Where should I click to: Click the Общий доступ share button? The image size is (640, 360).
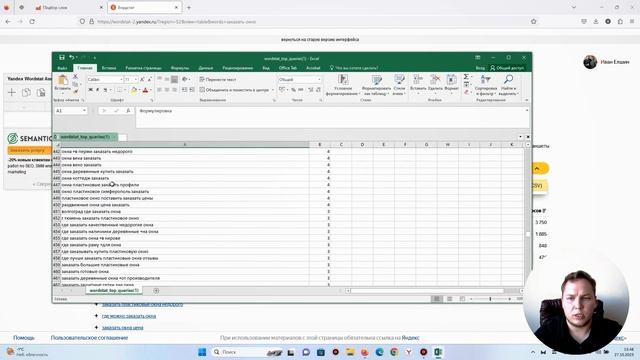click(x=507, y=68)
